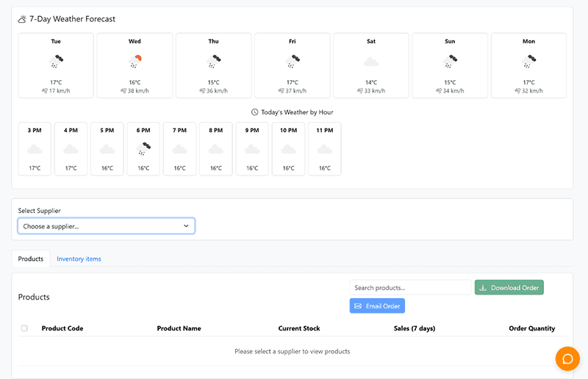Image resolution: width=588 pixels, height=379 pixels.
Task: Click Monday's rain cloud icon
Action: (x=528, y=61)
